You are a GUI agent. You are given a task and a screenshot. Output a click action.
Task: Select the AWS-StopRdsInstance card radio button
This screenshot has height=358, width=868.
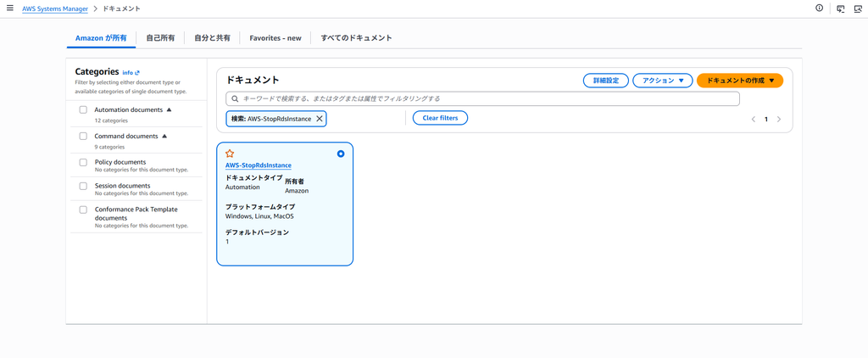[341, 154]
